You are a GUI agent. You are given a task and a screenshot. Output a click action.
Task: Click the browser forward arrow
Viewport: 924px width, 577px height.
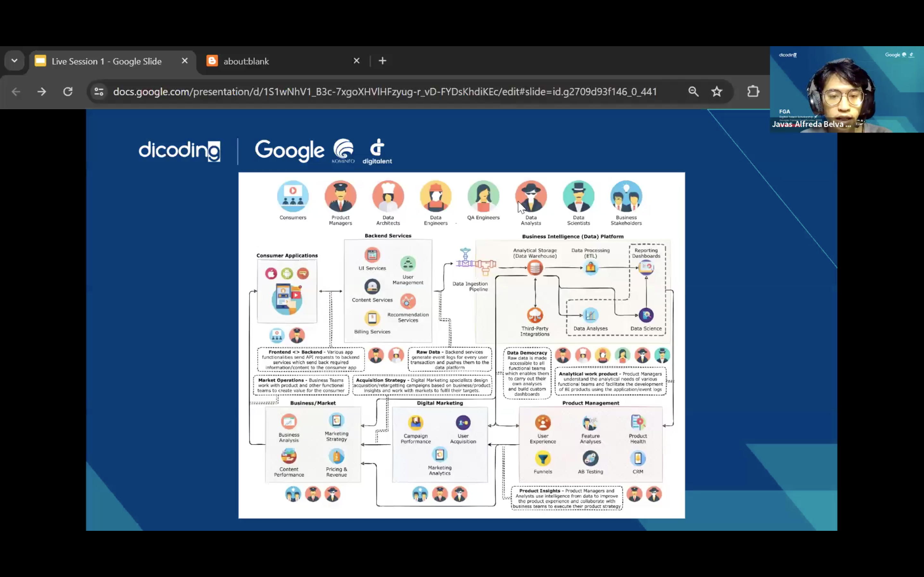42,92
